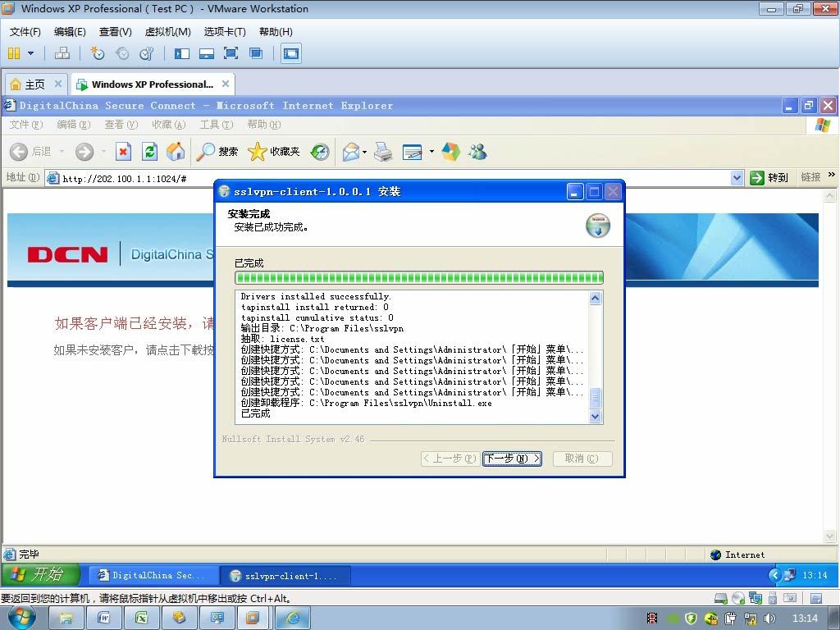Expand the links toolbar chevron

pyautogui.click(x=831, y=175)
